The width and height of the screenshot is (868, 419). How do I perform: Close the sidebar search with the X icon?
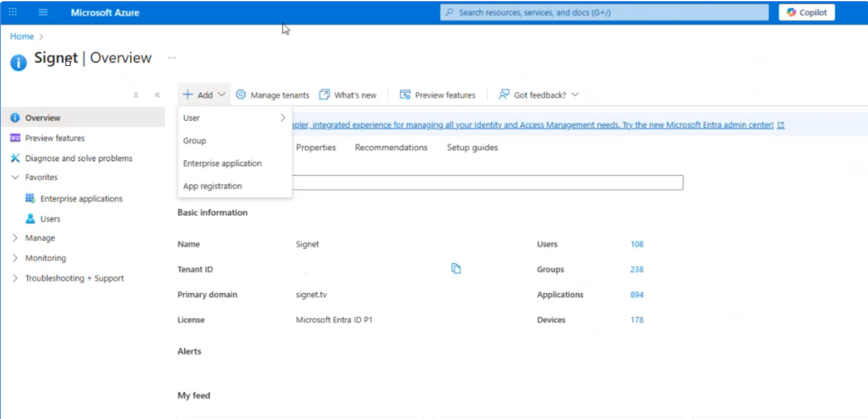(x=136, y=95)
